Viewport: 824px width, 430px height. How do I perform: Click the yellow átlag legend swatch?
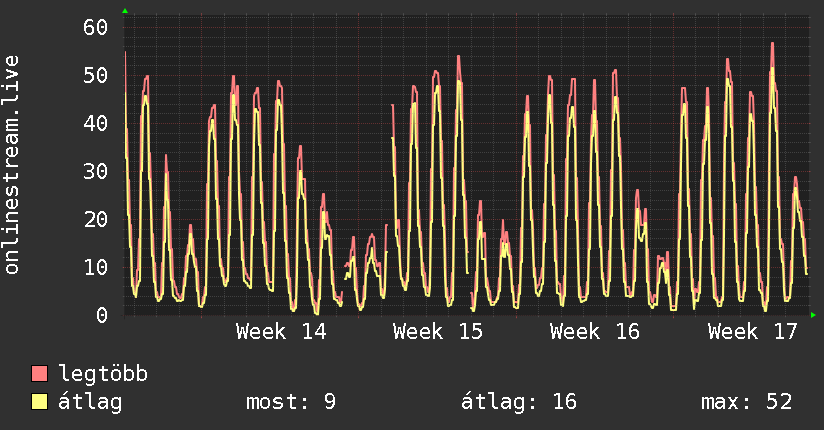(39, 402)
